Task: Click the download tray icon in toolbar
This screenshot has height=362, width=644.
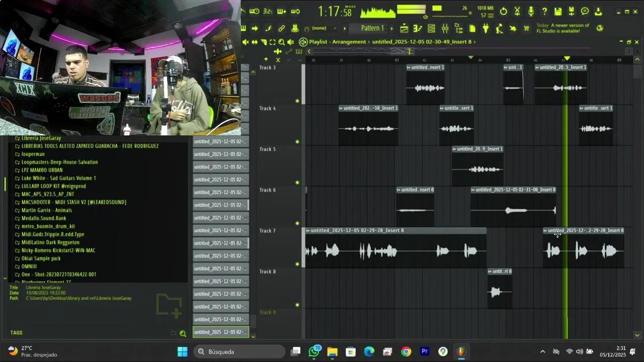Action: (x=598, y=11)
